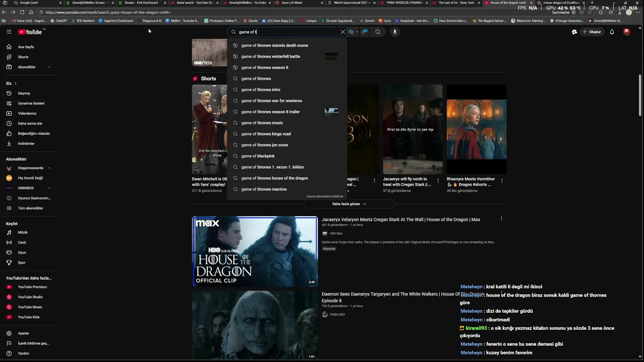644x362 pixels.
Task: Select suggestion 'game of thrones house of the dragon'
Action: [x=287, y=178]
